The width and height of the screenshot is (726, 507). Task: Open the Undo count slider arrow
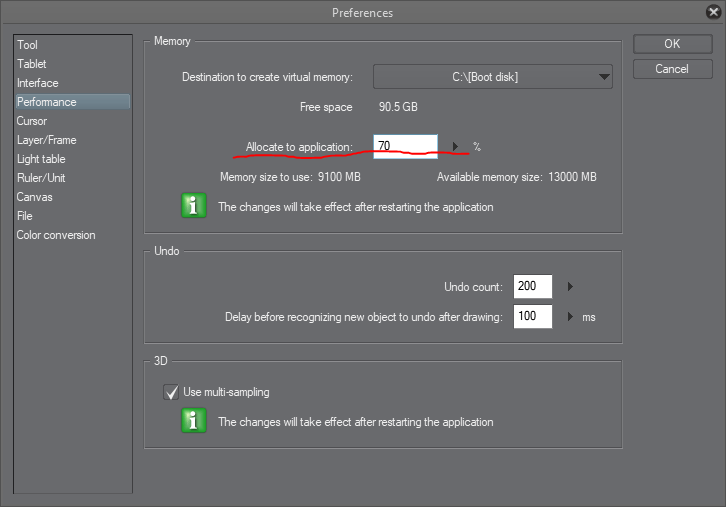[x=570, y=287]
